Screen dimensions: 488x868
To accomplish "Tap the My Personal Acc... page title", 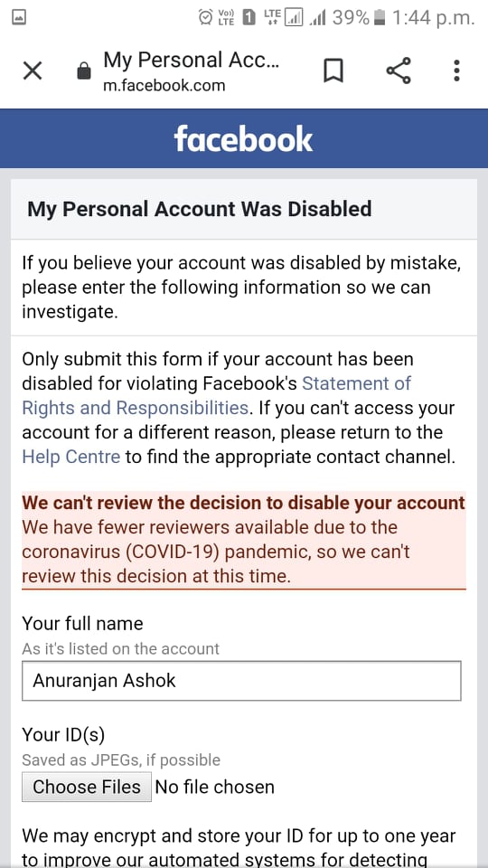I will click(192, 61).
